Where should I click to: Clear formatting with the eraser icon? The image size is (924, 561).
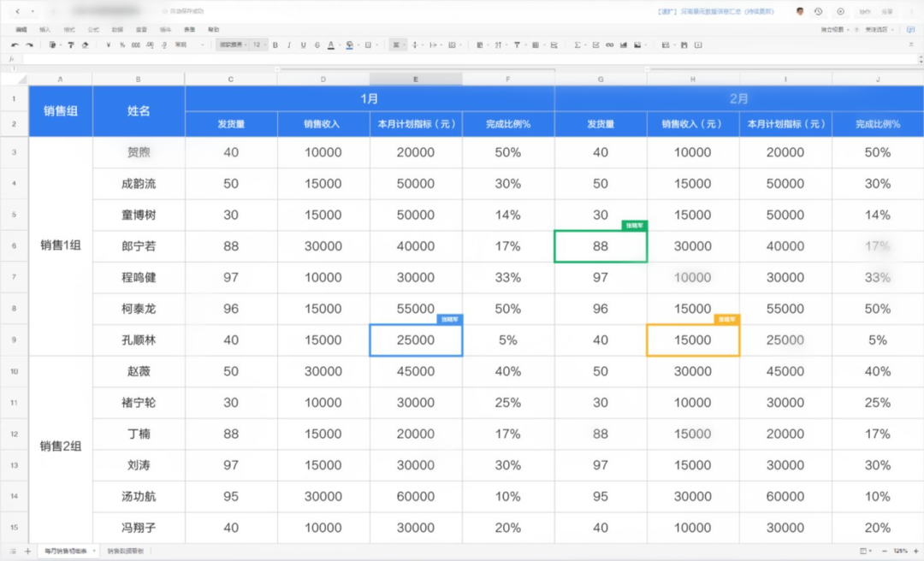point(86,44)
